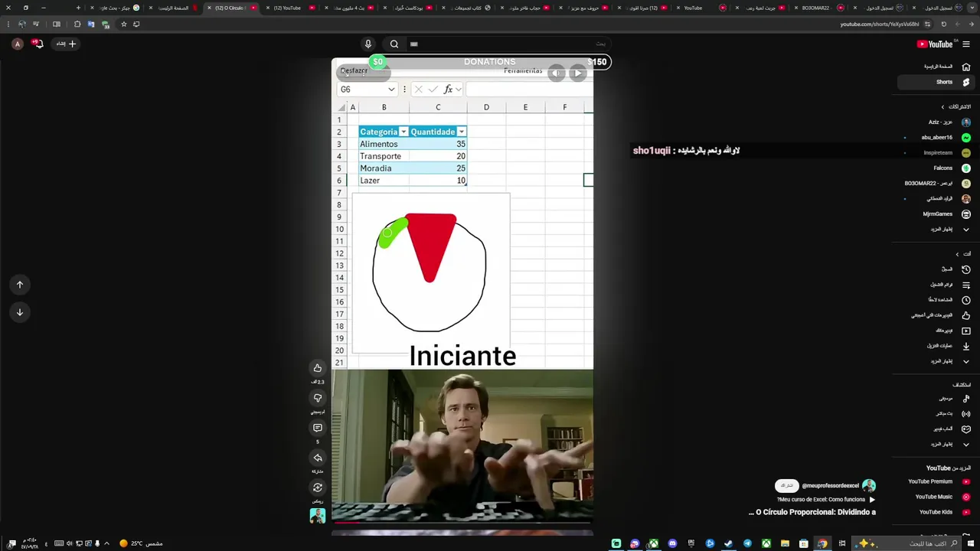Open YouTube Music link
980x551 pixels.
point(939,497)
